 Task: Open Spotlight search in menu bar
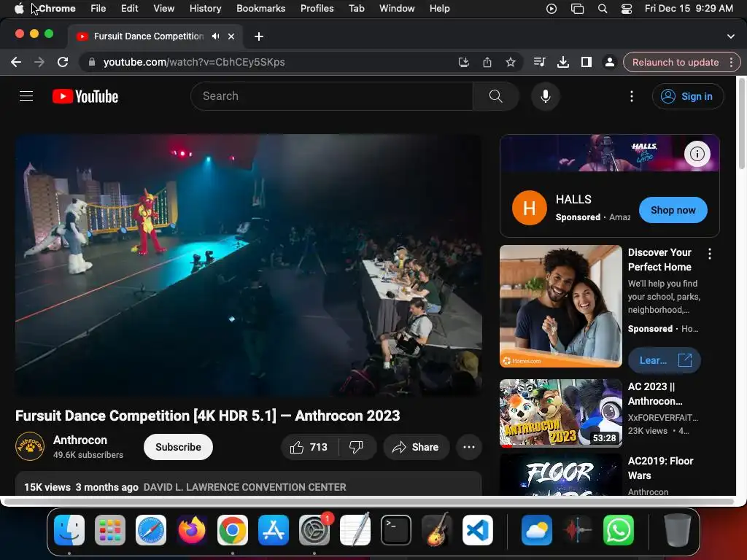pos(602,9)
